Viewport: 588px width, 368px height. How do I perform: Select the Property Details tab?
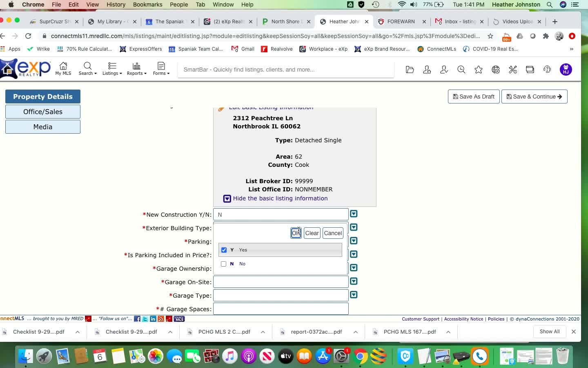pos(43,96)
